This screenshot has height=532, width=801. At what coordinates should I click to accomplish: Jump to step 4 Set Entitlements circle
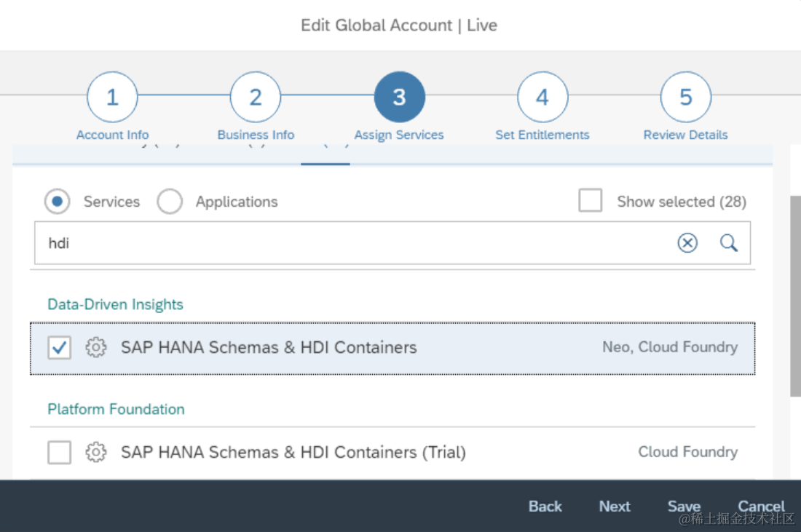542,98
